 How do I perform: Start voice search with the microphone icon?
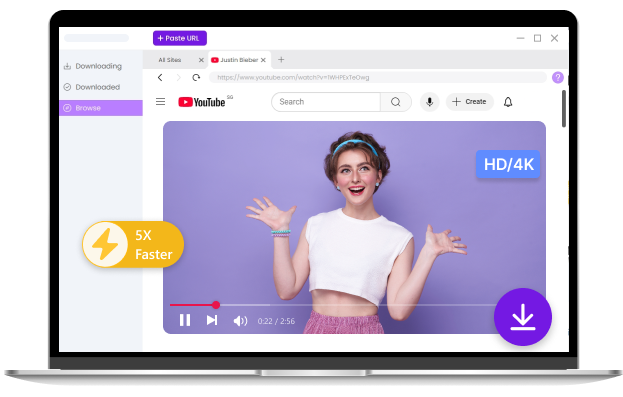(430, 102)
